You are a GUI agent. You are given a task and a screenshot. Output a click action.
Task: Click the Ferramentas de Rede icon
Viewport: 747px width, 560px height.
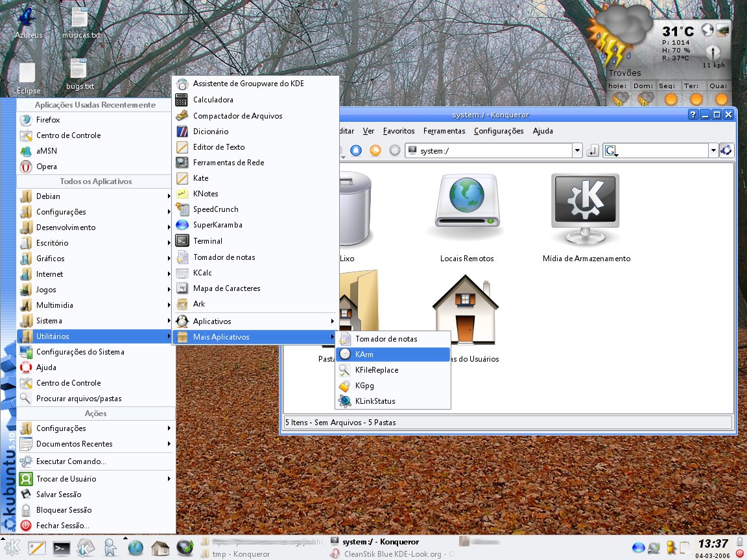pos(182,163)
